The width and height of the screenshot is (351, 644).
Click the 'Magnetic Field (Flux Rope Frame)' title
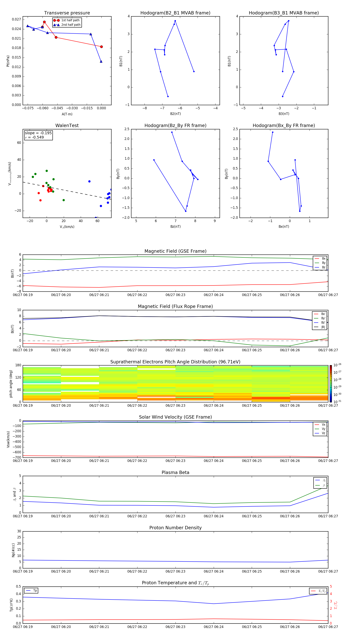[x=175, y=307]
